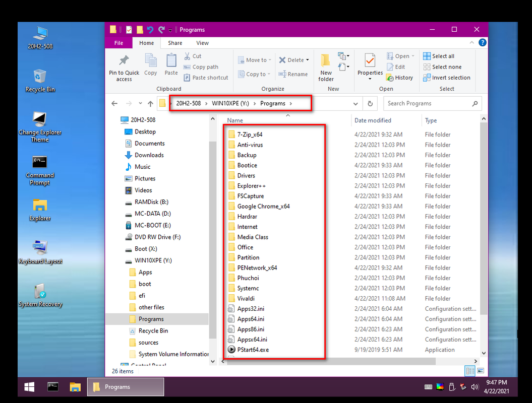532x403 pixels.
Task: Open the System Recovery desktop icon
Action: 40,295
